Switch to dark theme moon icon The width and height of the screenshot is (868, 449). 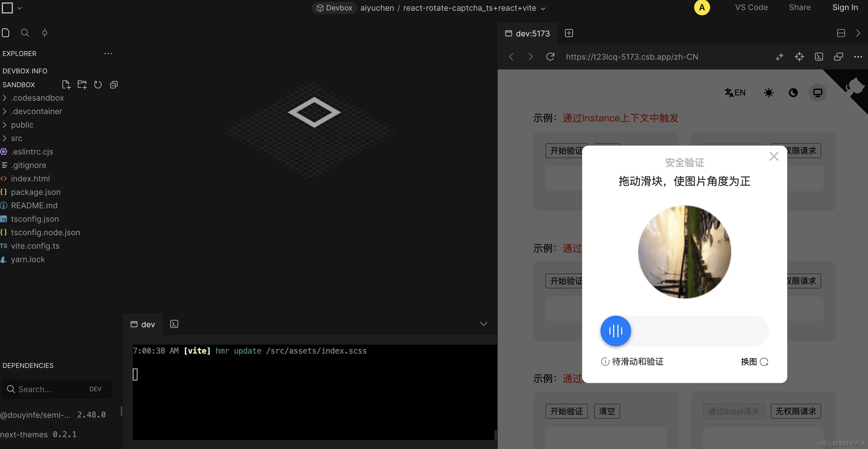(793, 93)
